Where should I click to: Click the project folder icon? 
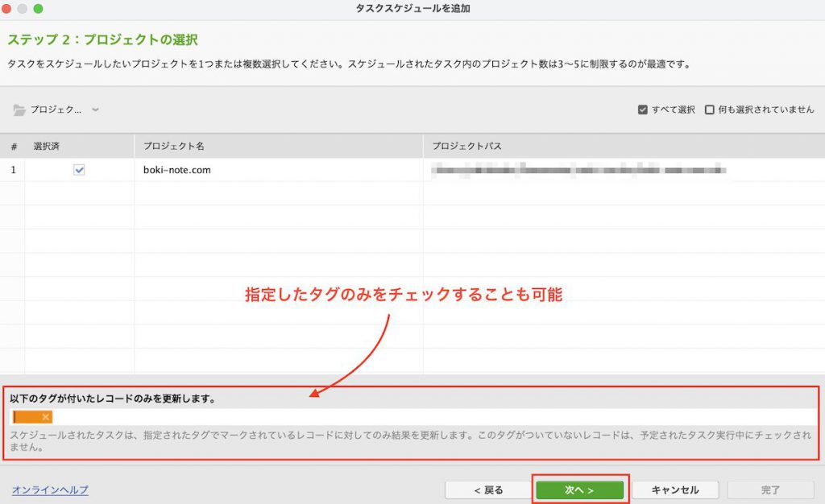(19, 109)
